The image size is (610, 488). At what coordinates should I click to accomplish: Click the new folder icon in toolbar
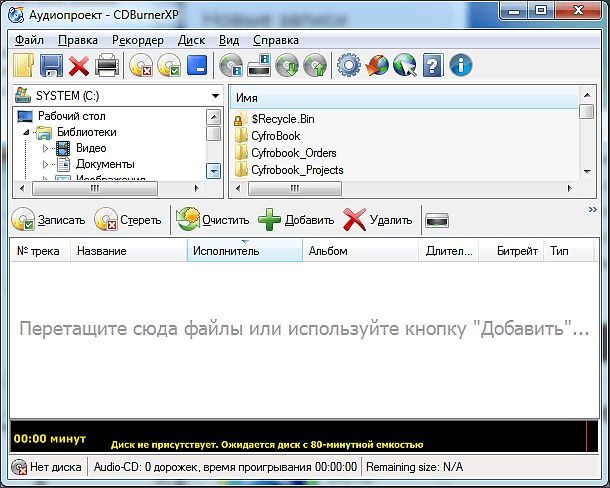pos(23,65)
